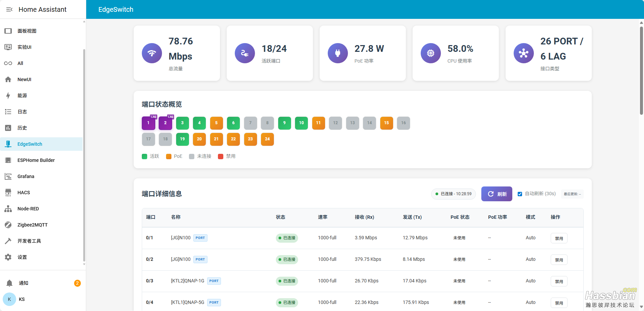Open the 开发者工具 hammer icon
Viewport: 644px width, 311px height.
click(8, 241)
